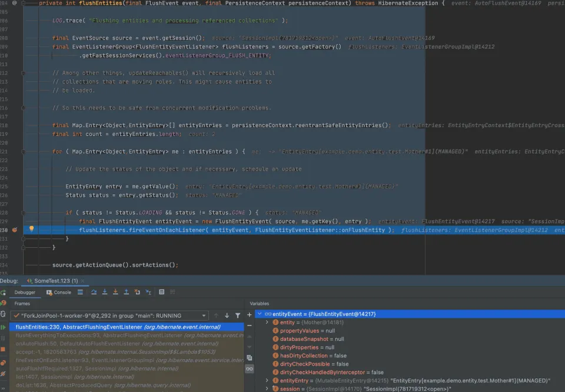Image resolution: width=565 pixels, height=392 pixels.
Task: Click the threads layout list icon
Action: pos(80,292)
